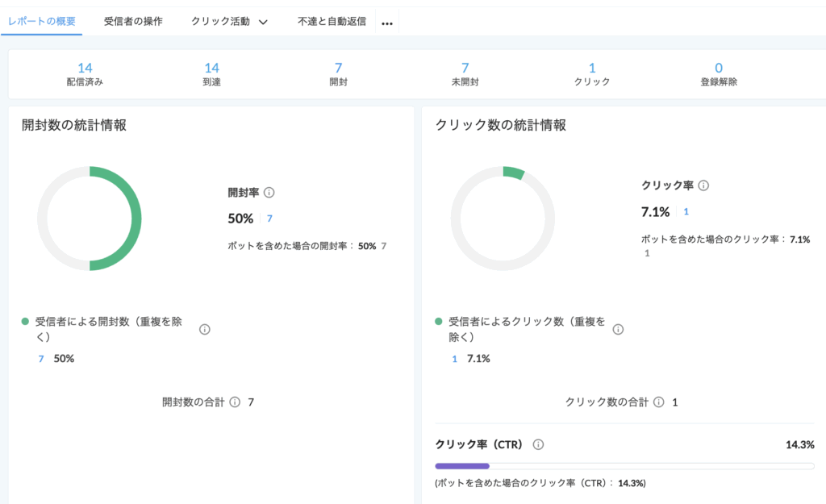Open the クリック count 1
The width and height of the screenshot is (826, 504).
[x=592, y=68]
